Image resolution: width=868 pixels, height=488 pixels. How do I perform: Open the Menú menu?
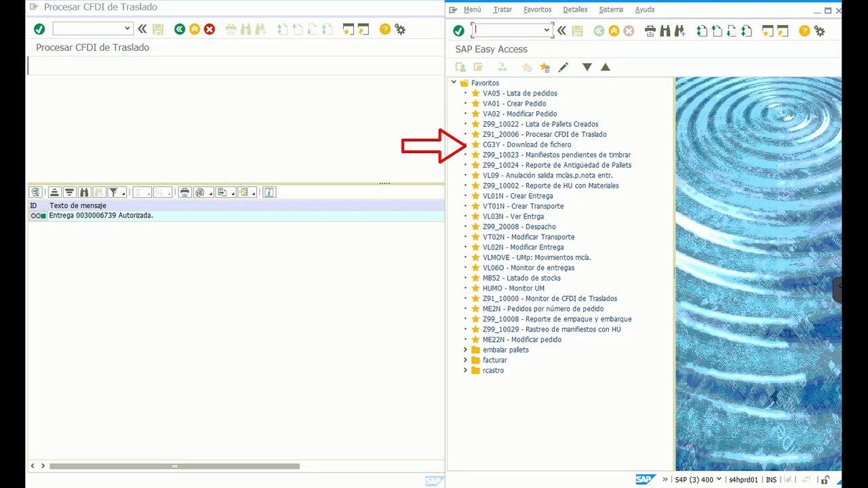coord(472,9)
